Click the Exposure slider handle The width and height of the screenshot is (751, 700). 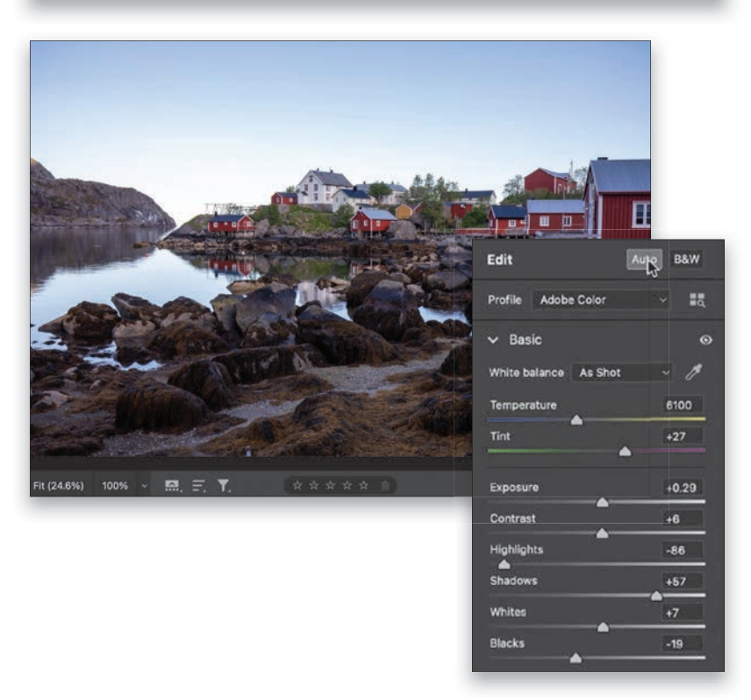(x=602, y=503)
